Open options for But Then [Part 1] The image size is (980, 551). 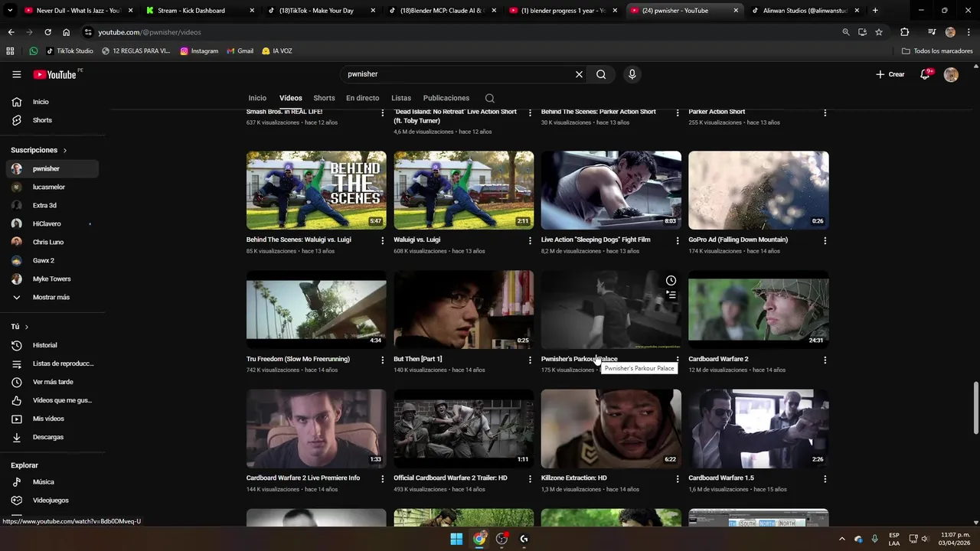(x=530, y=360)
